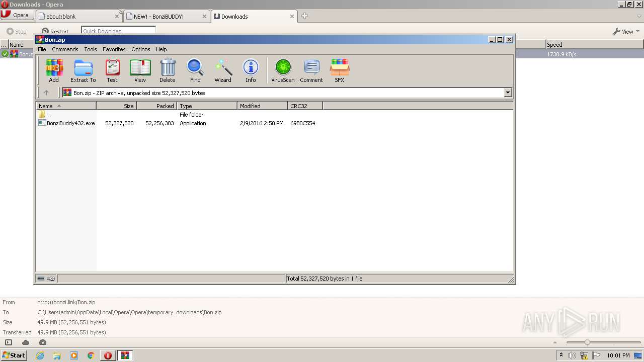
Task: Click the Restart download button in Opera
Action: point(55,31)
